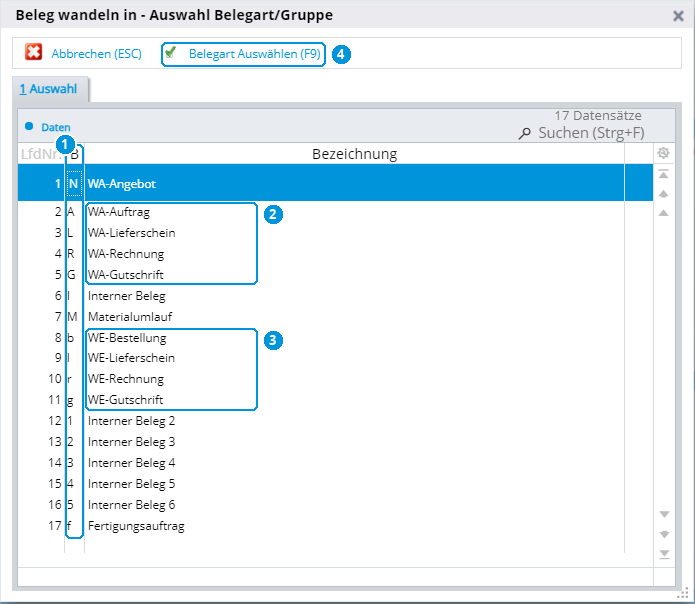Select the WA-Lieferschein row
The width and height of the screenshot is (695, 604).
pyautogui.click(x=336, y=233)
